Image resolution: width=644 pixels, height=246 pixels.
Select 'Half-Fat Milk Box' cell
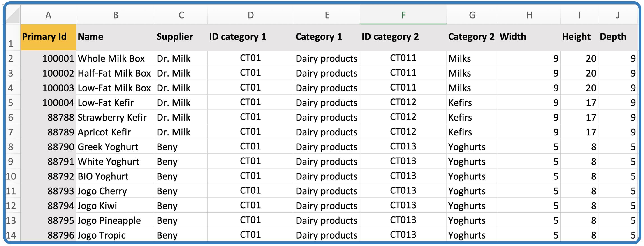pyautogui.click(x=116, y=73)
